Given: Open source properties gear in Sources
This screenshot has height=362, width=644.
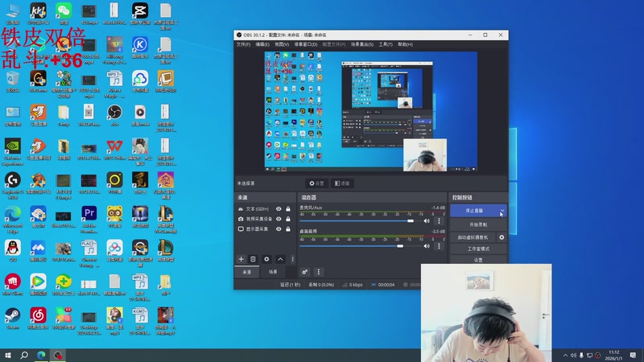Looking at the screenshot, I should point(266,259).
